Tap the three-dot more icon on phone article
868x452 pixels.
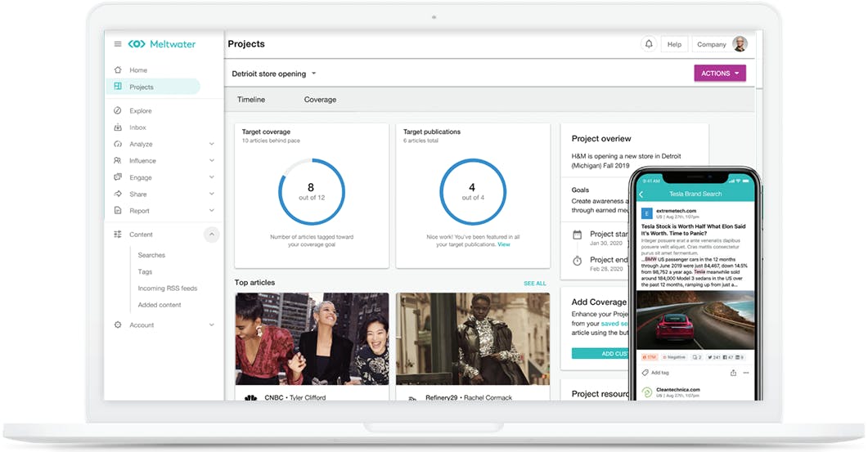pyautogui.click(x=745, y=373)
